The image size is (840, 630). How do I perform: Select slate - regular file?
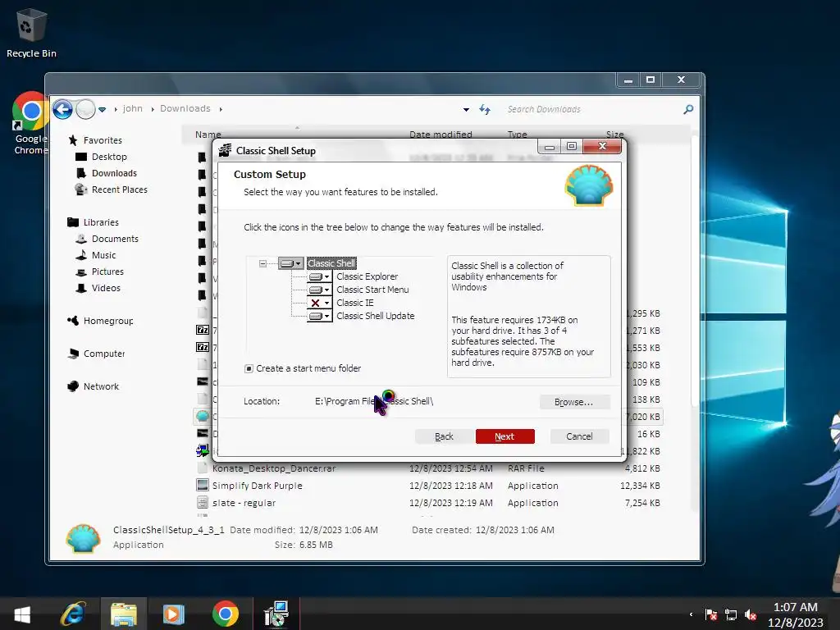tap(244, 503)
